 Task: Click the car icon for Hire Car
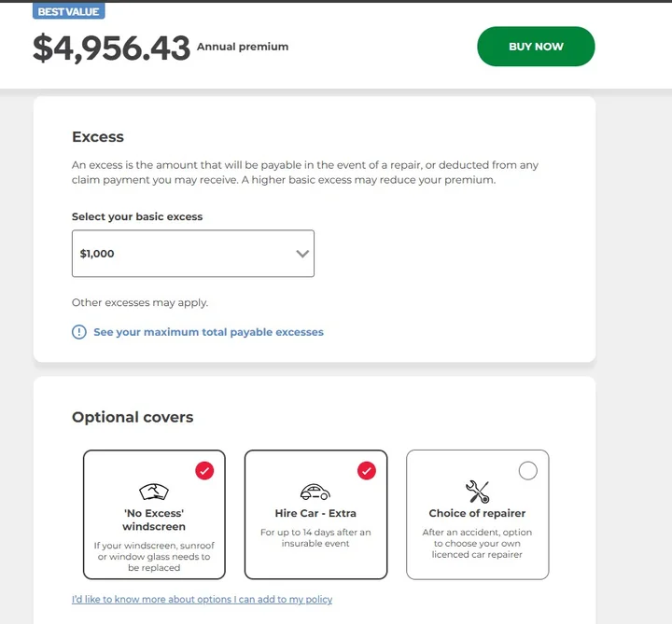315,492
